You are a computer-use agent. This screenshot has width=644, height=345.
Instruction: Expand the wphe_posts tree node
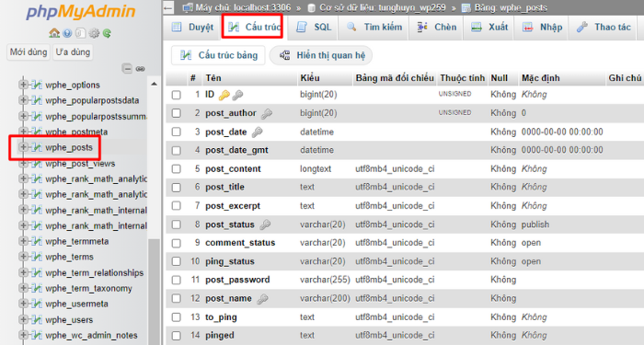point(23,147)
